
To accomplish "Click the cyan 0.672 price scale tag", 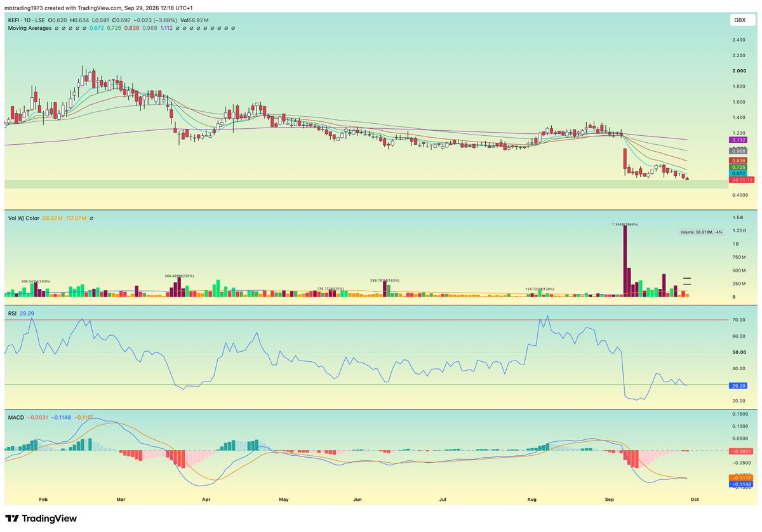I will point(739,173).
